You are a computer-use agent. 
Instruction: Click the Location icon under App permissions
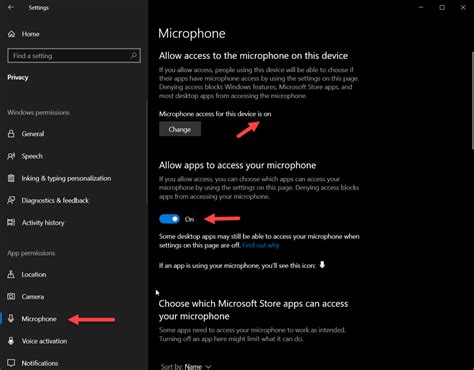click(x=11, y=274)
